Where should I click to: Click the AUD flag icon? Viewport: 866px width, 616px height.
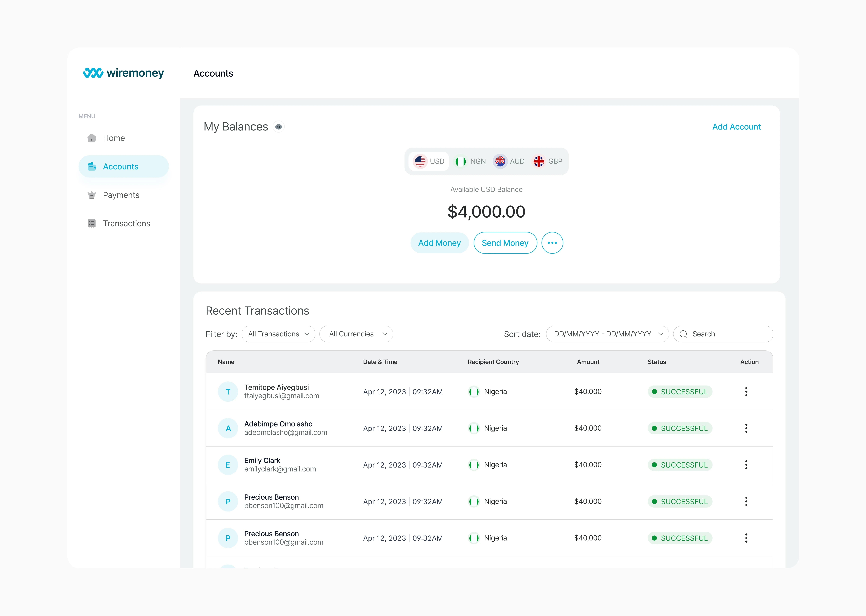pos(500,161)
